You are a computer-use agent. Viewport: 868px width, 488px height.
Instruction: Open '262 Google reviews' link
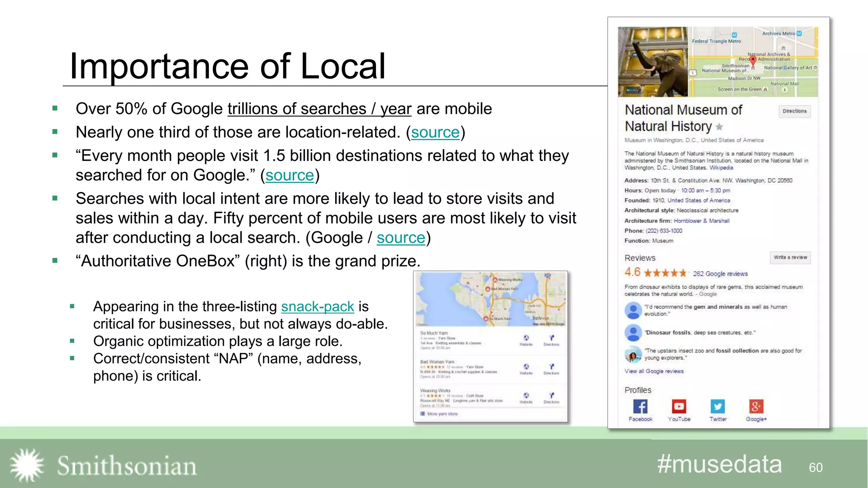(721, 274)
